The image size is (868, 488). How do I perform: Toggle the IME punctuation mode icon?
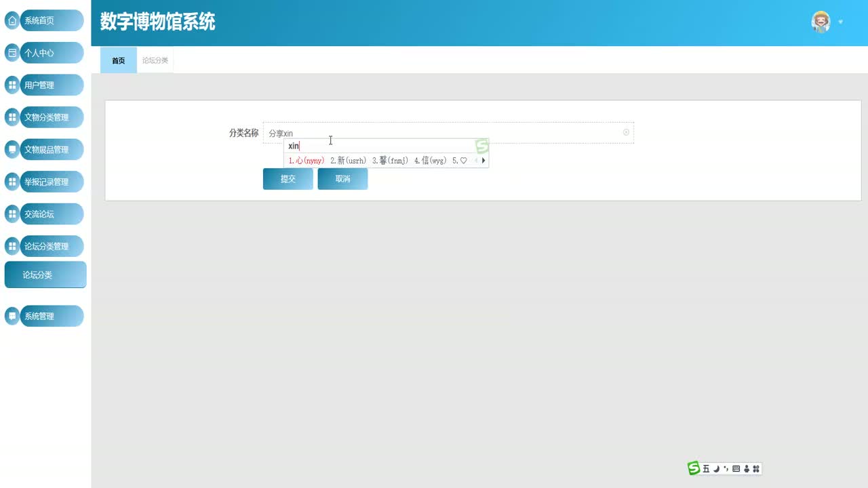(726, 468)
